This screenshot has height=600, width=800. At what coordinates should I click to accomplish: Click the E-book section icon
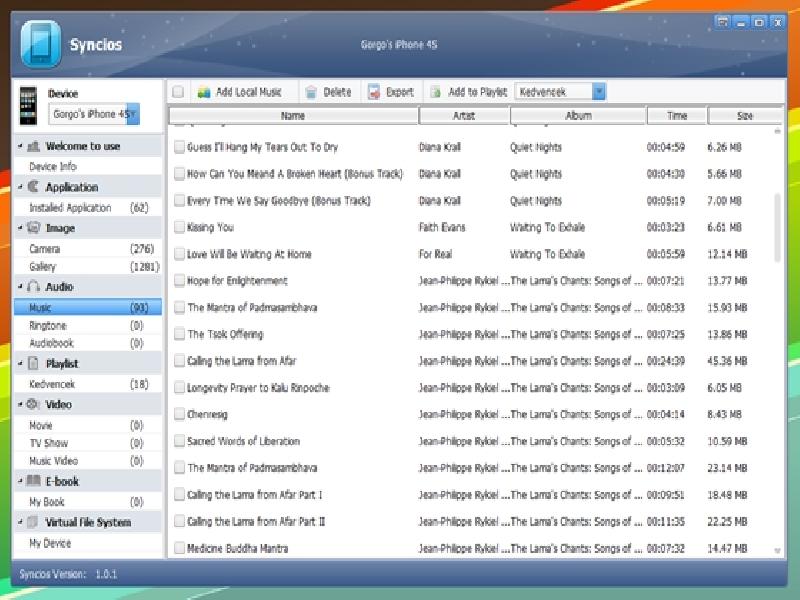coord(34,481)
